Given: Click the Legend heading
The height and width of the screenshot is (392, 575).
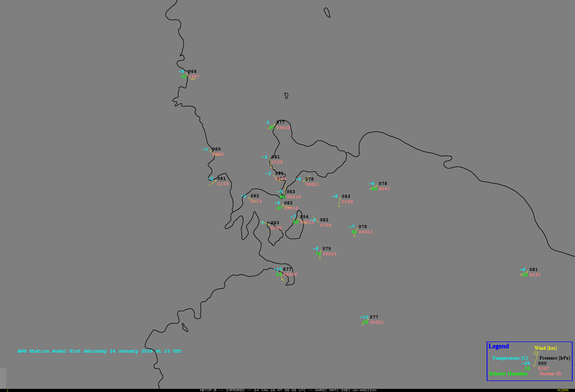Looking at the screenshot, I should pos(498,346).
